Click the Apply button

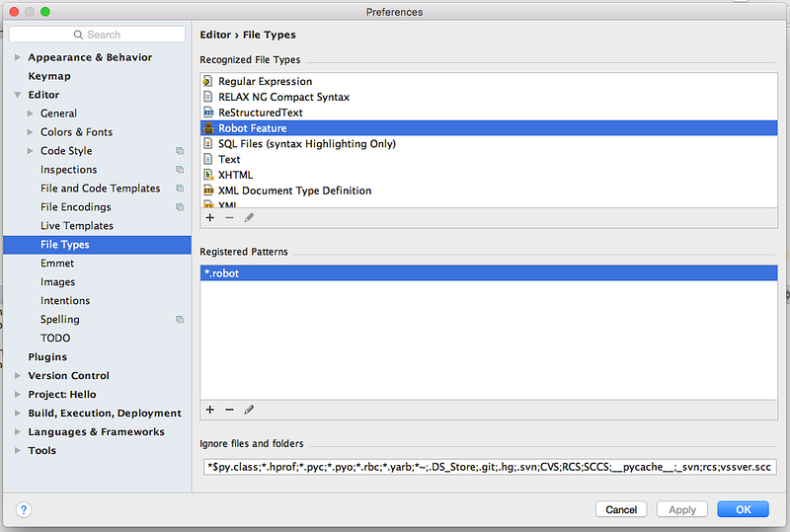pyautogui.click(x=682, y=510)
